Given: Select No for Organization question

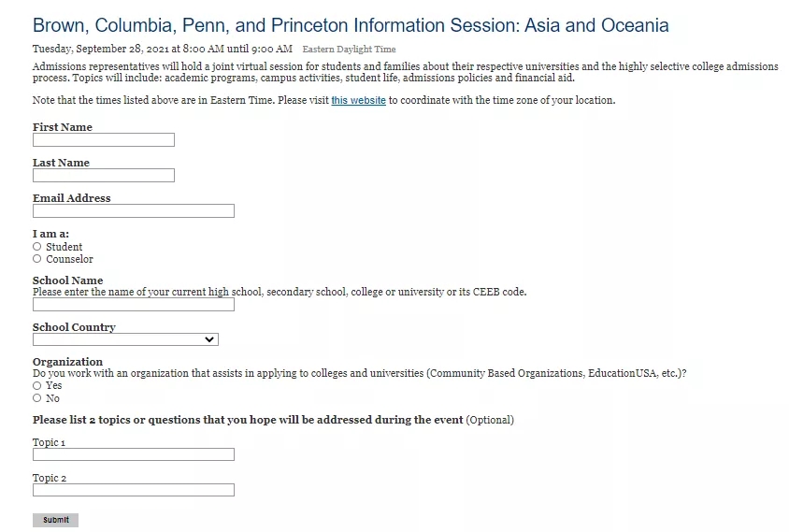Looking at the screenshot, I should 37,398.
